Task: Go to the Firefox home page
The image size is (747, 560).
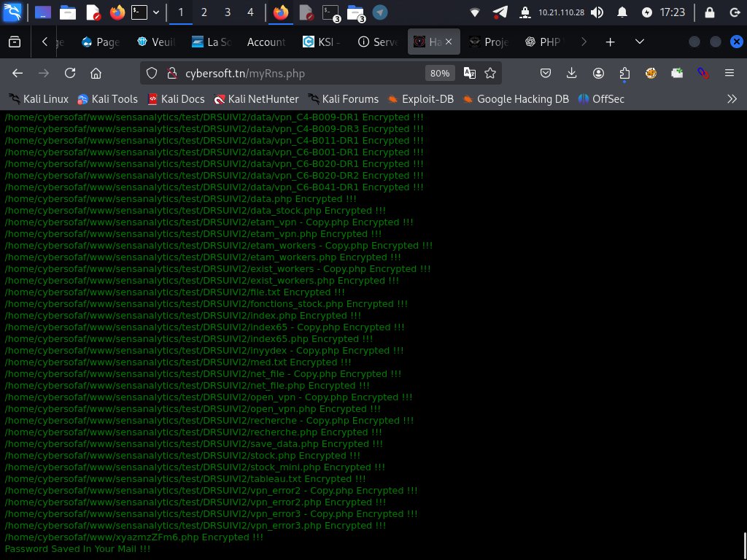Action: coord(96,73)
